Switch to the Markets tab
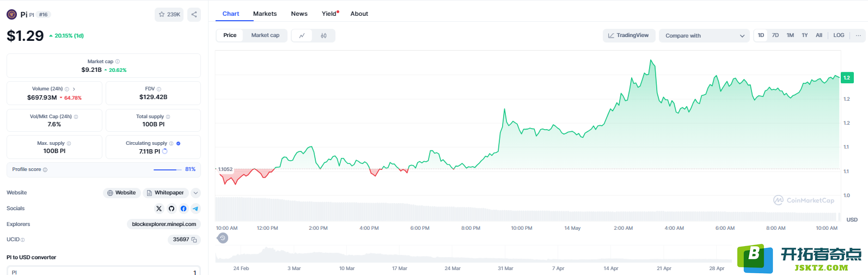 click(265, 14)
